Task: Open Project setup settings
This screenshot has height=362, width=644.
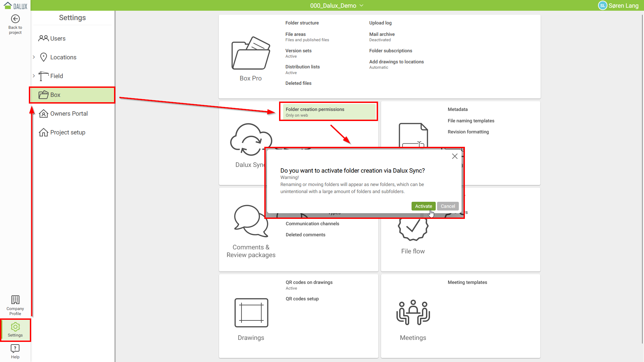Action: 67,132
